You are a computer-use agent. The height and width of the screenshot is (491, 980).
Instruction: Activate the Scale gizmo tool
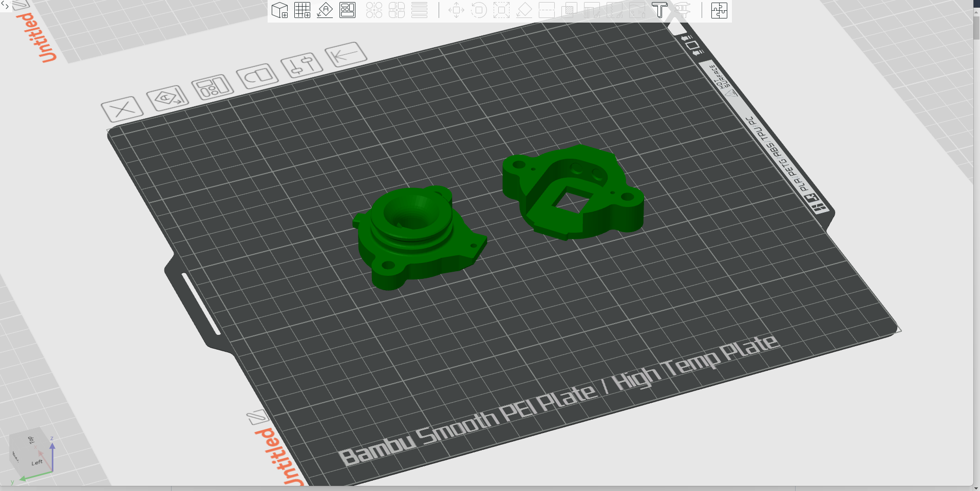pos(501,10)
